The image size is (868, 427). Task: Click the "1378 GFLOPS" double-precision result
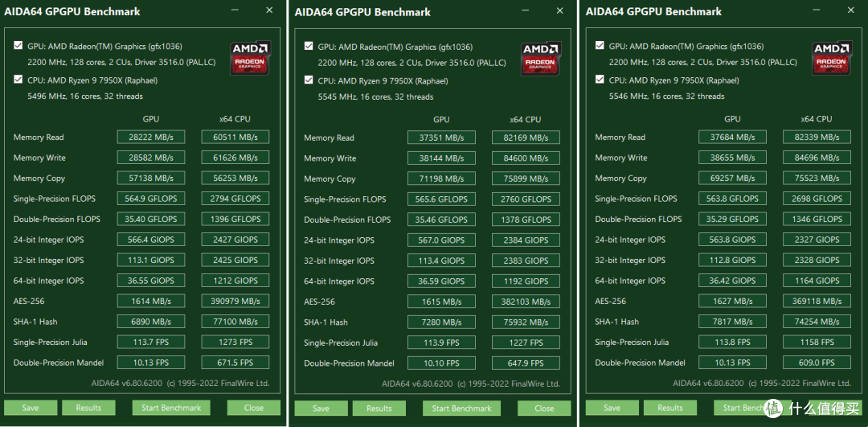click(526, 220)
